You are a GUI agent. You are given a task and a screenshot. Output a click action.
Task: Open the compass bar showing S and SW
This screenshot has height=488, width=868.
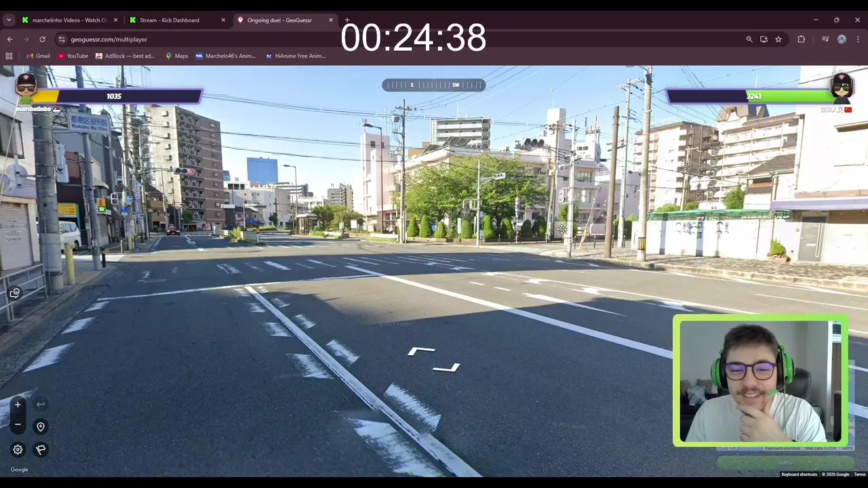click(434, 85)
